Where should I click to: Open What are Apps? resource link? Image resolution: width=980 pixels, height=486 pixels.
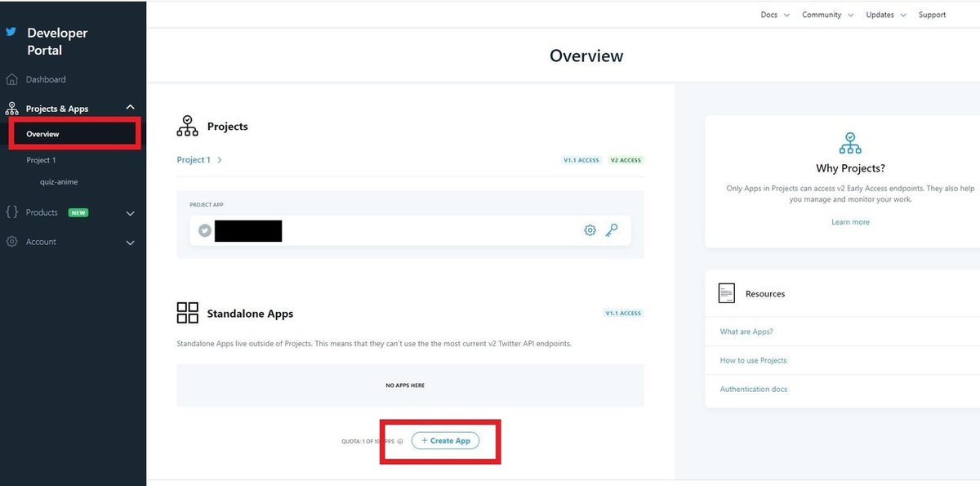[746, 332]
